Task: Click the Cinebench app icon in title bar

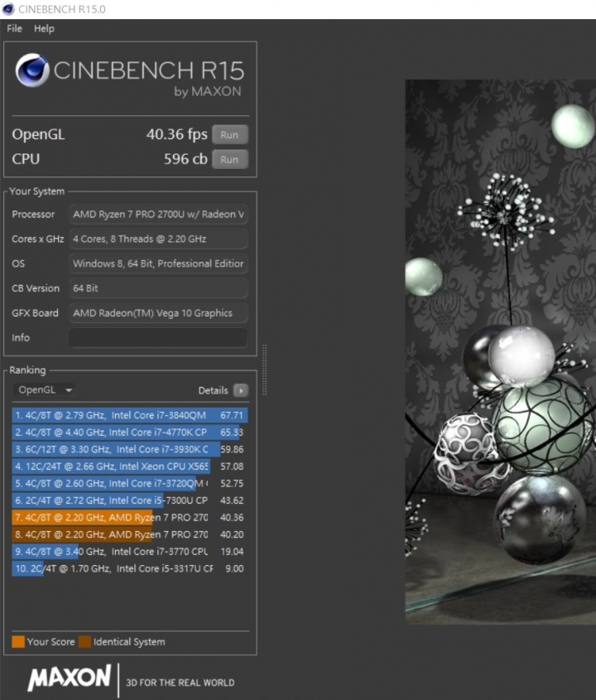Action: click(x=8, y=9)
